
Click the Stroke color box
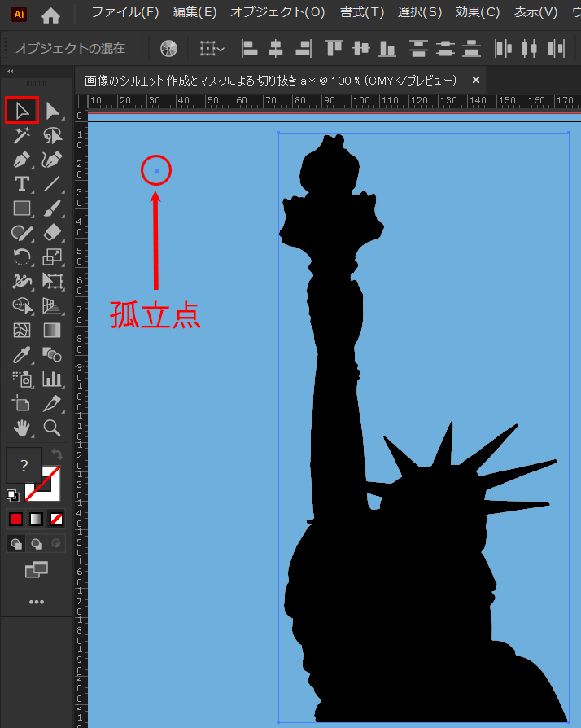[x=51, y=492]
